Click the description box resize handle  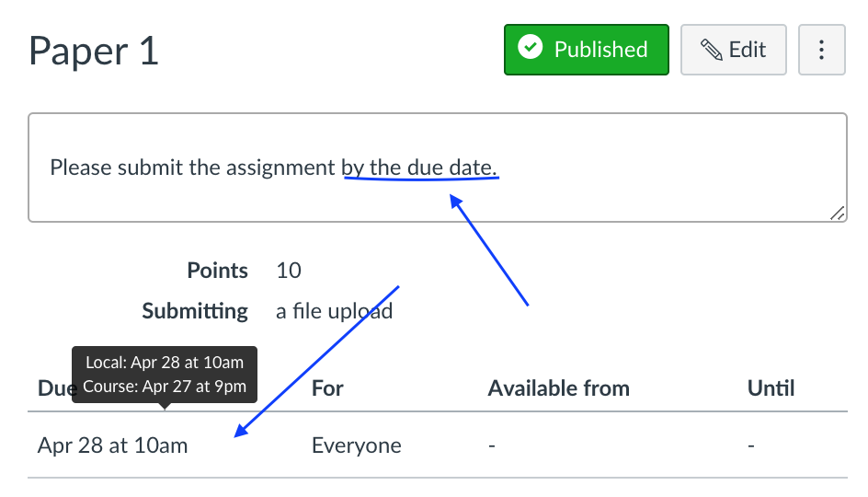pyautogui.click(x=837, y=213)
